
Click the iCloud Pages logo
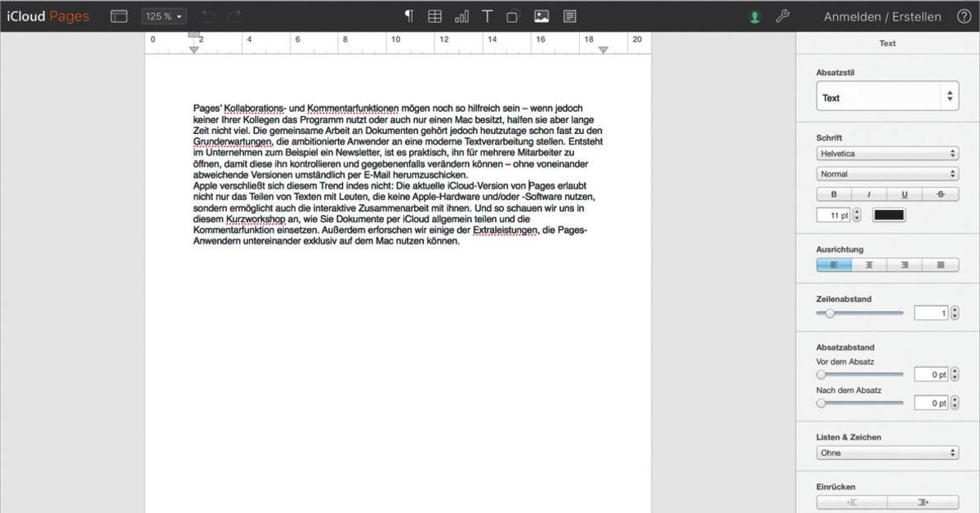(48, 16)
